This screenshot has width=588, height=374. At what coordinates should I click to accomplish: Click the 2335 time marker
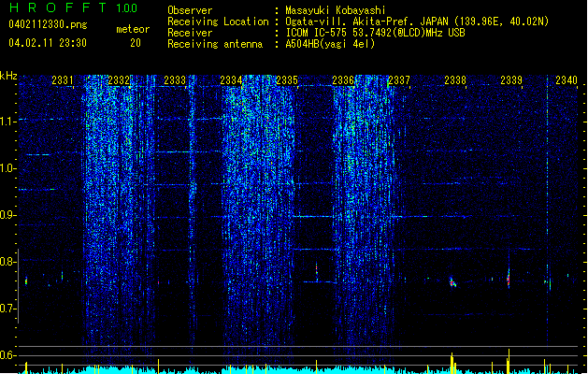click(x=287, y=80)
